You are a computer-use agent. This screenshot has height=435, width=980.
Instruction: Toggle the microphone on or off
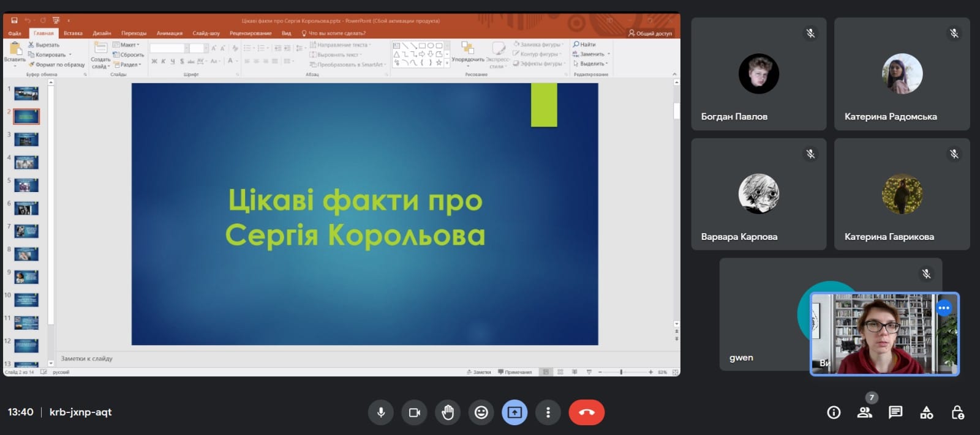click(x=381, y=412)
